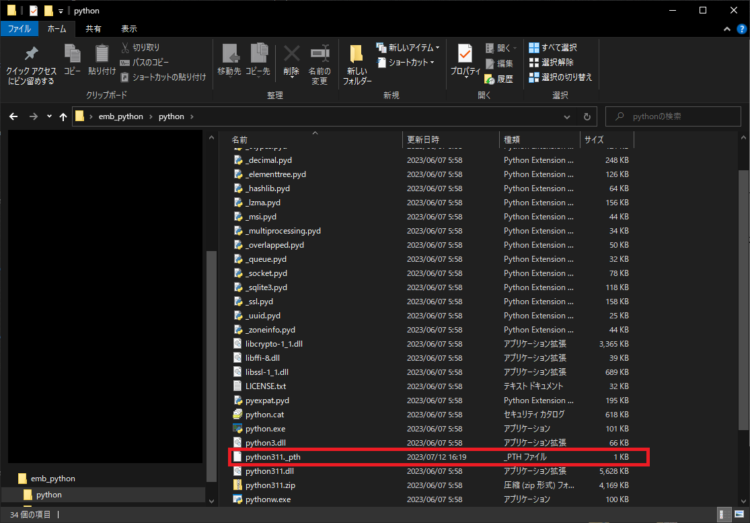Refresh the current folder view
This screenshot has width=750, height=523.
(587, 116)
